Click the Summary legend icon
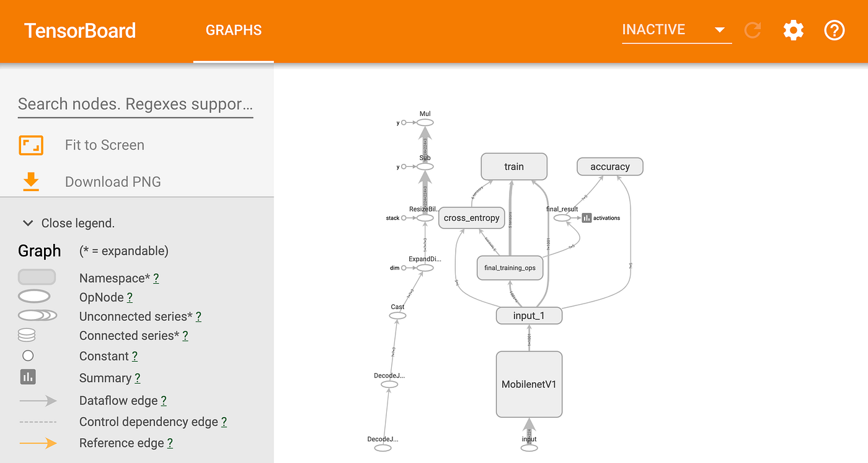The image size is (868, 463). pyautogui.click(x=27, y=377)
